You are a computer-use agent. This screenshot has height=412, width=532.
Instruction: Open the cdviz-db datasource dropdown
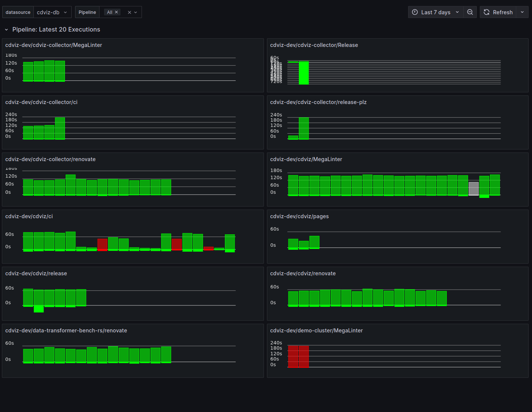coord(53,12)
